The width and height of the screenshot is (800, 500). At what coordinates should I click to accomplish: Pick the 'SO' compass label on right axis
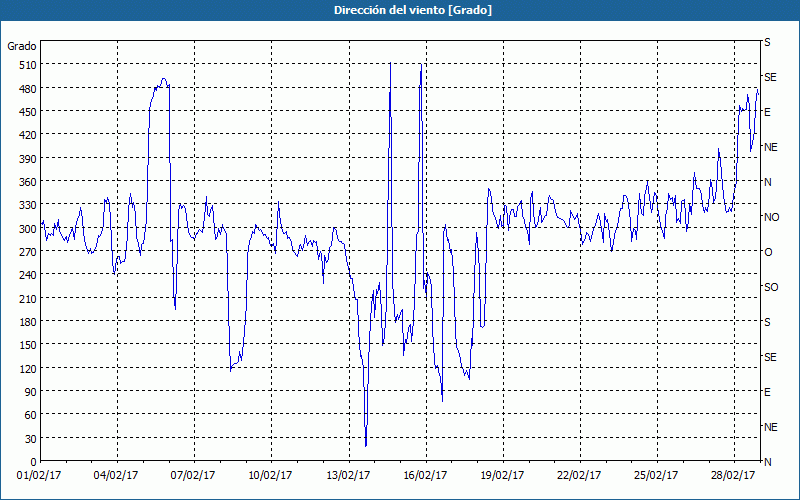click(x=771, y=287)
